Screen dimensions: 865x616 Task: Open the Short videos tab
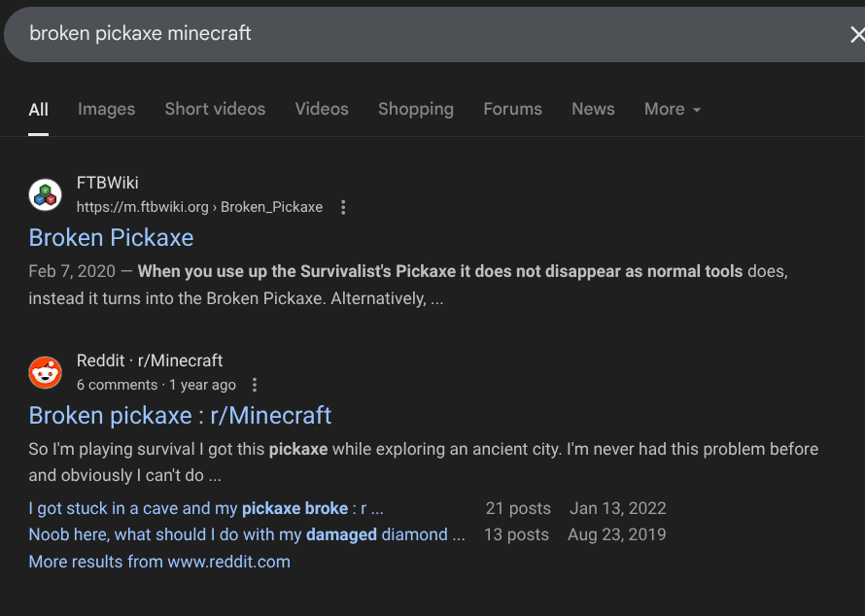point(215,109)
